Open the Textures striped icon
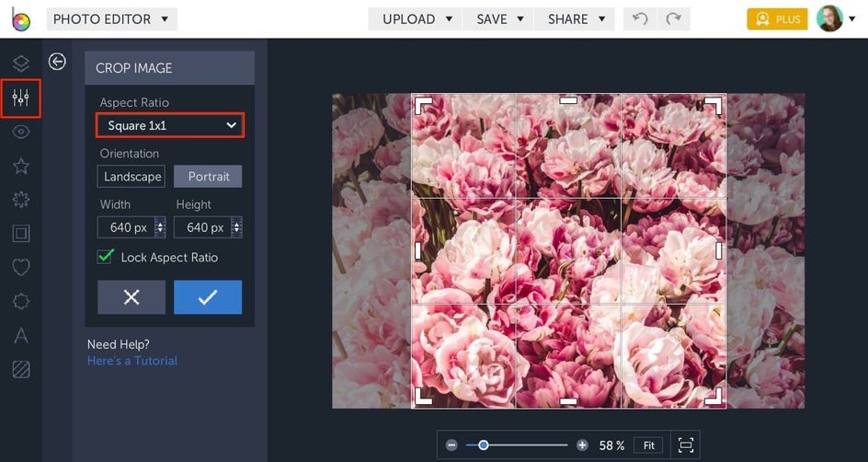Viewport: 868px width, 462px height. click(x=21, y=369)
